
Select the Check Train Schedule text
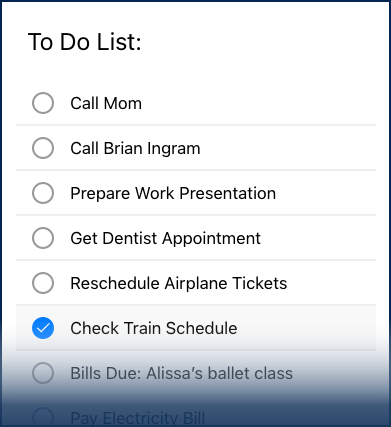tap(154, 328)
